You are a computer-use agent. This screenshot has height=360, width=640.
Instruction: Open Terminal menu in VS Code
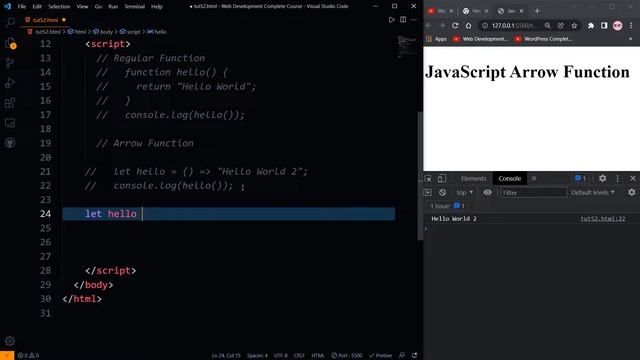[135, 7]
